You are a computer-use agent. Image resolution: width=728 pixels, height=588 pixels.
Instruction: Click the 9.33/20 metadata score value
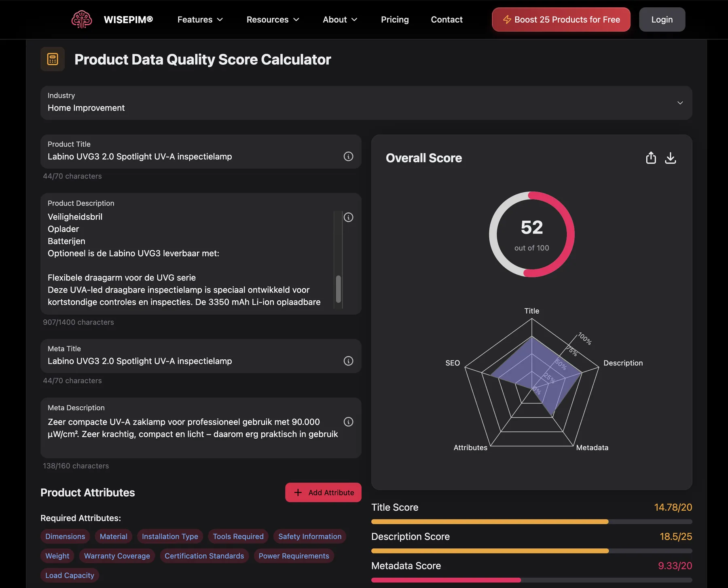[675, 566]
